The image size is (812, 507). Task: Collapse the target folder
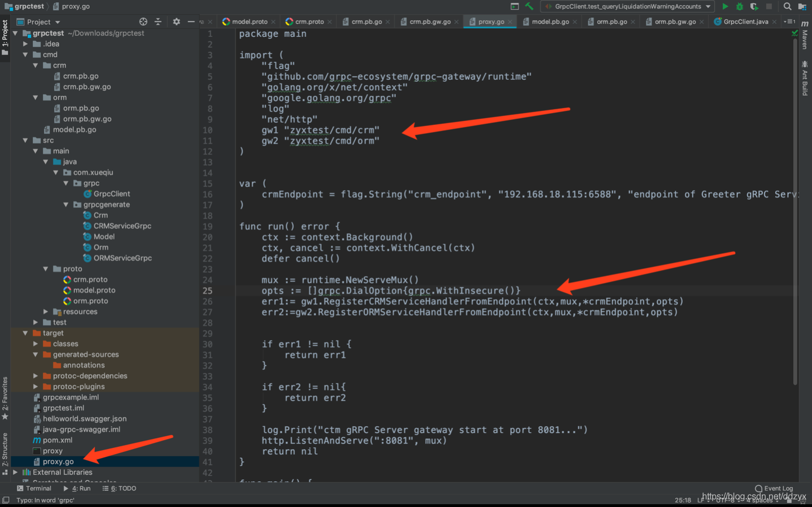26,333
